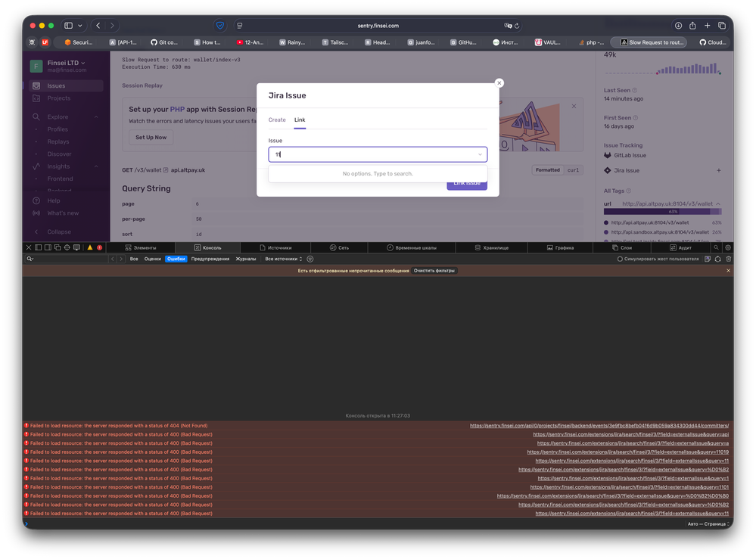Open the Все источники dropdown
The width and height of the screenshot is (756, 559).
[284, 259]
